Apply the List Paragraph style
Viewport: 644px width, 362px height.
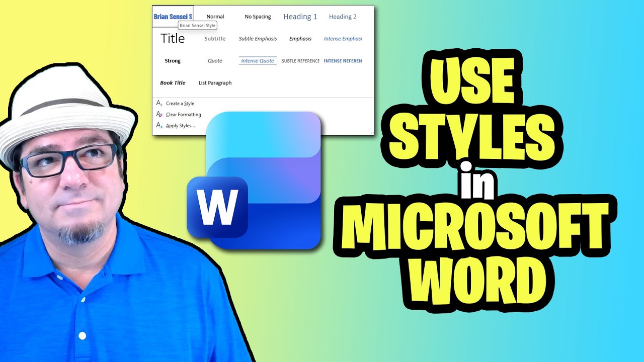tap(215, 83)
